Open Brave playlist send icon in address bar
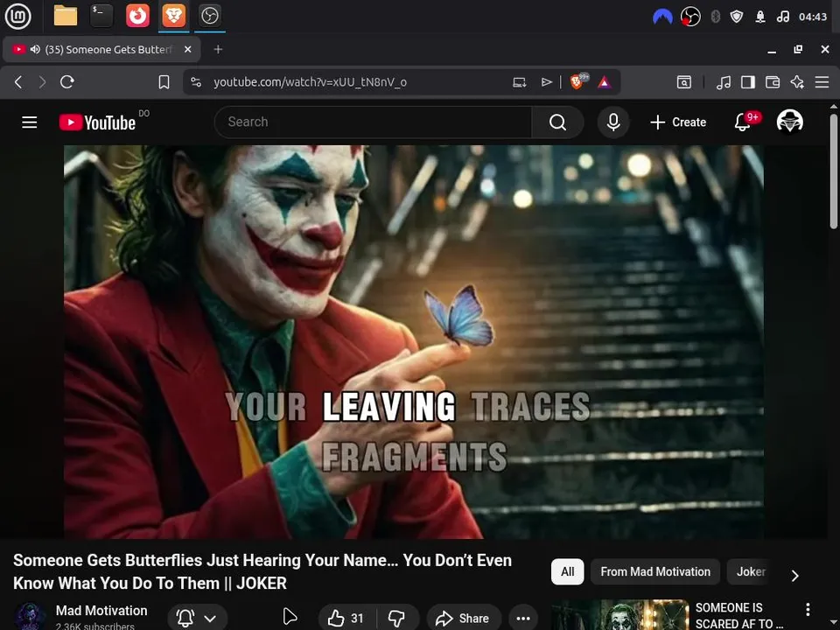 coord(546,82)
